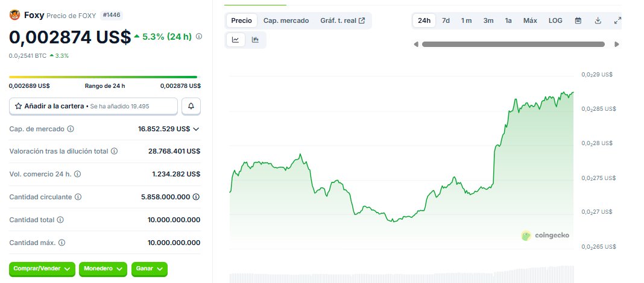Click the #1446 rank badge
644x283 pixels.
112,15
